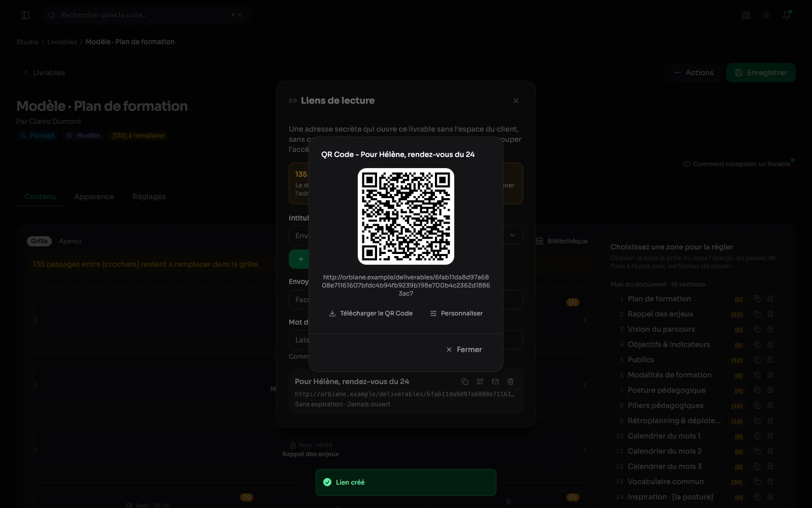The height and width of the screenshot is (508, 812).
Task: Duplicate the Posture pédagogique section
Action: pyautogui.click(x=757, y=390)
